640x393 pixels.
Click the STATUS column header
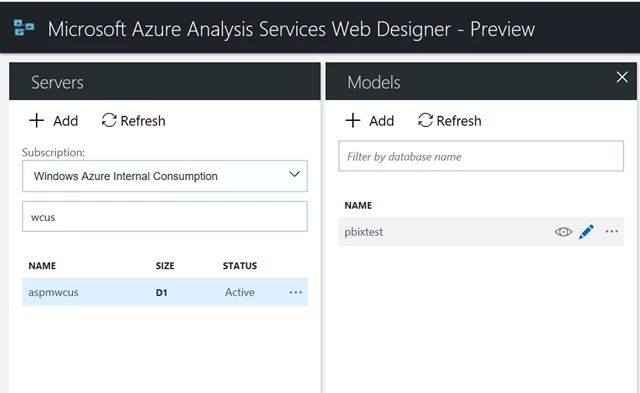click(x=240, y=266)
